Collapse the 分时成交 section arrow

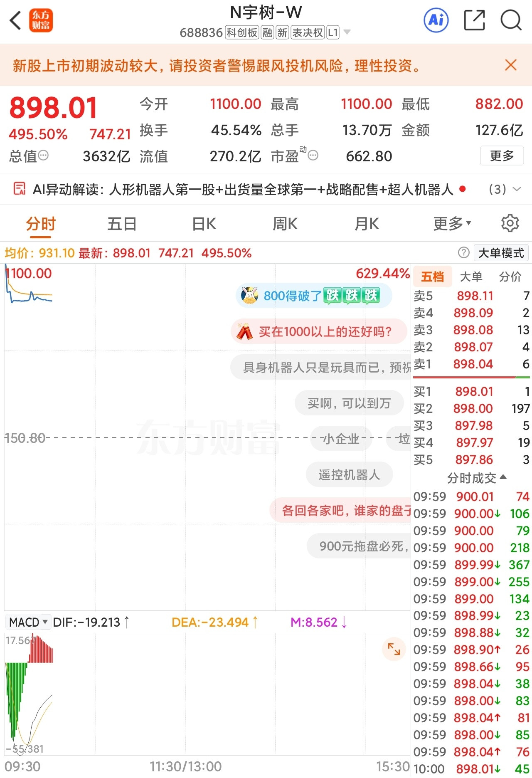503,477
